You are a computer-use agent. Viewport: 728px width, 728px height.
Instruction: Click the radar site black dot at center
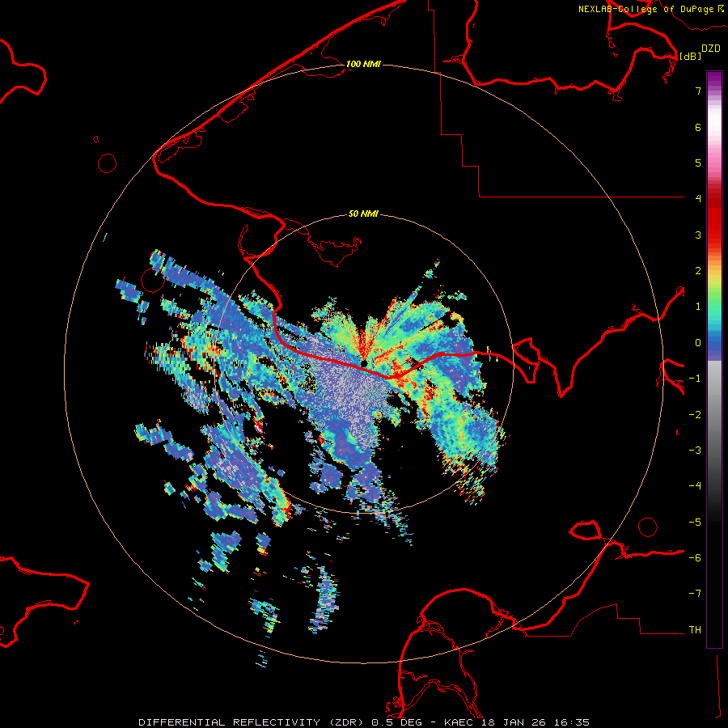pyautogui.click(x=364, y=363)
